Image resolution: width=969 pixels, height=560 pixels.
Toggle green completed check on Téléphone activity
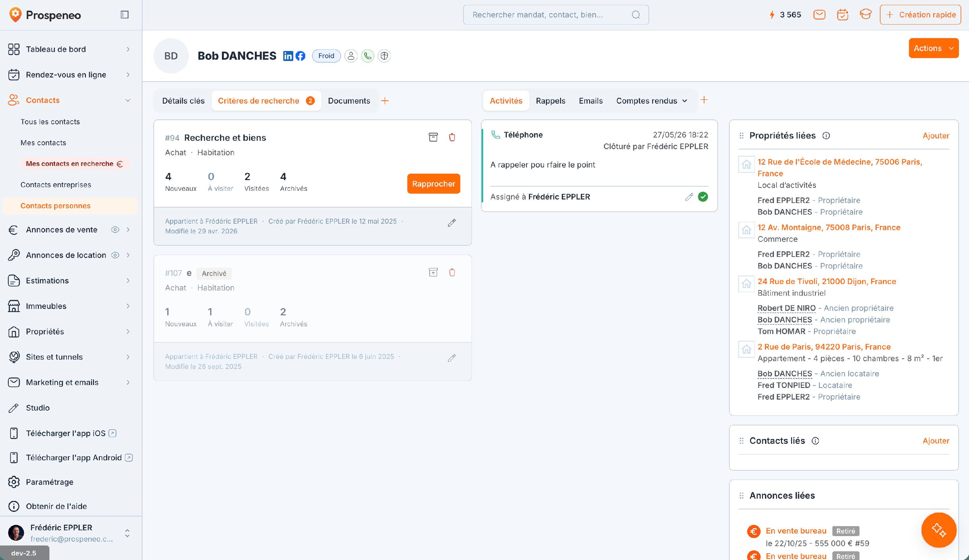[x=703, y=197]
